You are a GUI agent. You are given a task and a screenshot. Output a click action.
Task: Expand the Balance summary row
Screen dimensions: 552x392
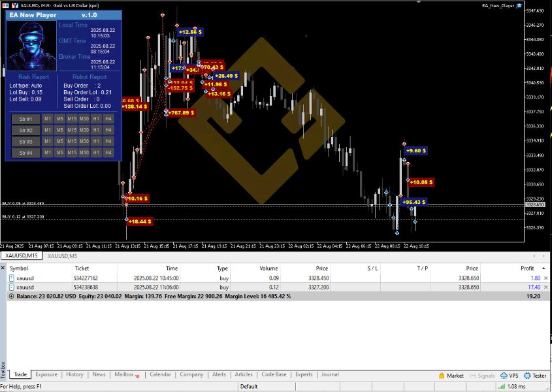[x=11, y=296]
